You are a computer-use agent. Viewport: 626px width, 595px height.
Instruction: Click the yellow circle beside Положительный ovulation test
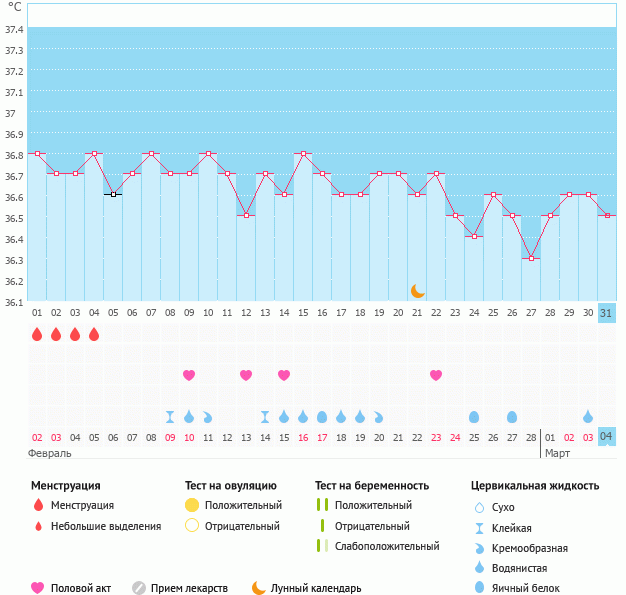(193, 505)
